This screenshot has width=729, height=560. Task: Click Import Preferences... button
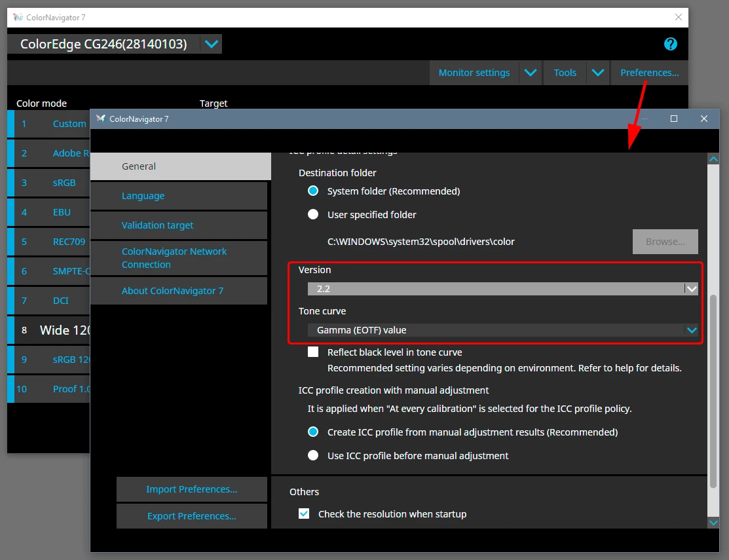pyautogui.click(x=191, y=489)
